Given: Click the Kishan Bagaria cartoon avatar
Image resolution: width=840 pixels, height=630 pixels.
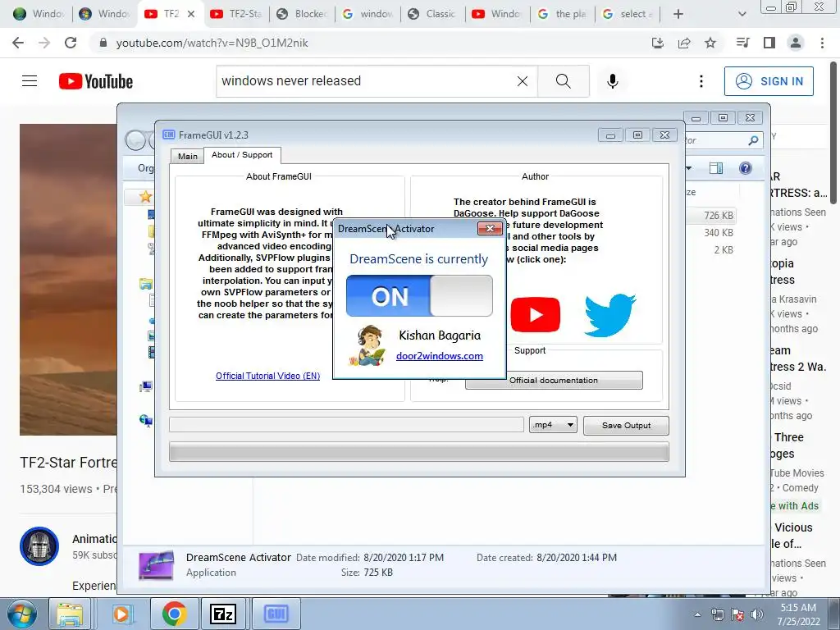Looking at the screenshot, I should [x=367, y=345].
